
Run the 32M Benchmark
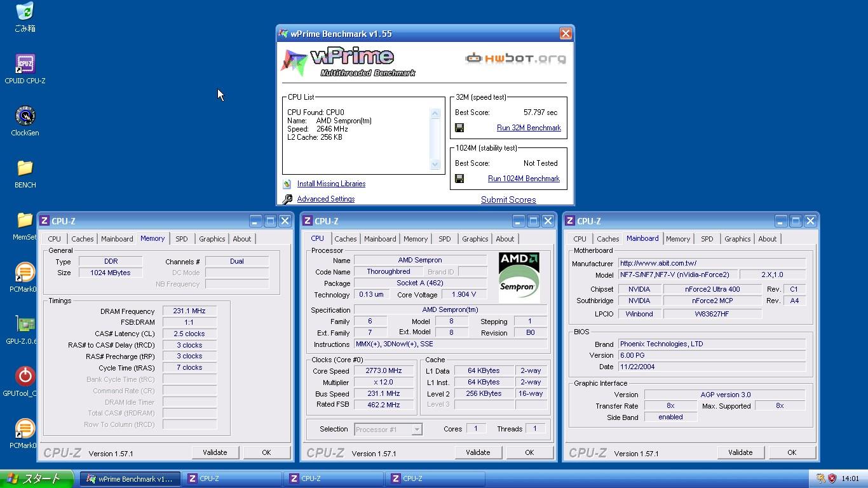529,128
